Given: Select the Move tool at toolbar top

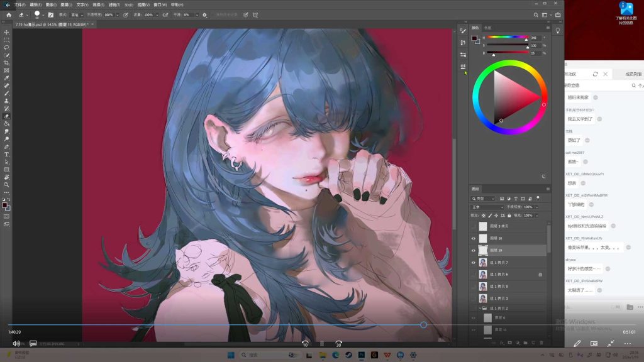Looking at the screenshot, I should (6, 32).
